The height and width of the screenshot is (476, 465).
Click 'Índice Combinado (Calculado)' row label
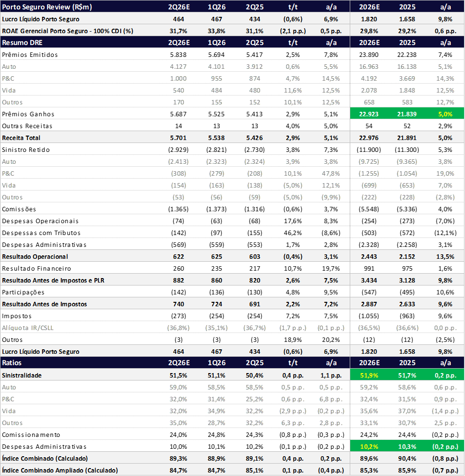[x=45, y=458]
